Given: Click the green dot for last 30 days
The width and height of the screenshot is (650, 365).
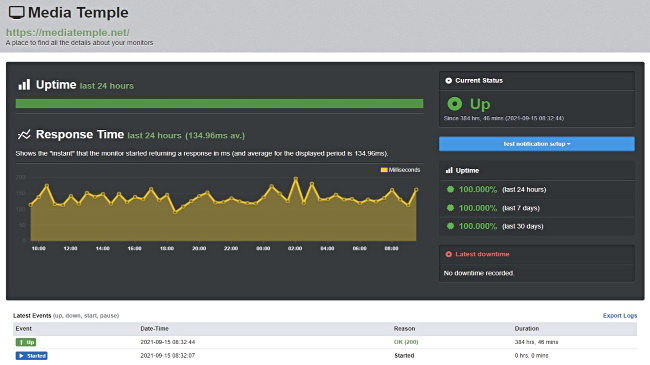Looking at the screenshot, I should coord(450,226).
